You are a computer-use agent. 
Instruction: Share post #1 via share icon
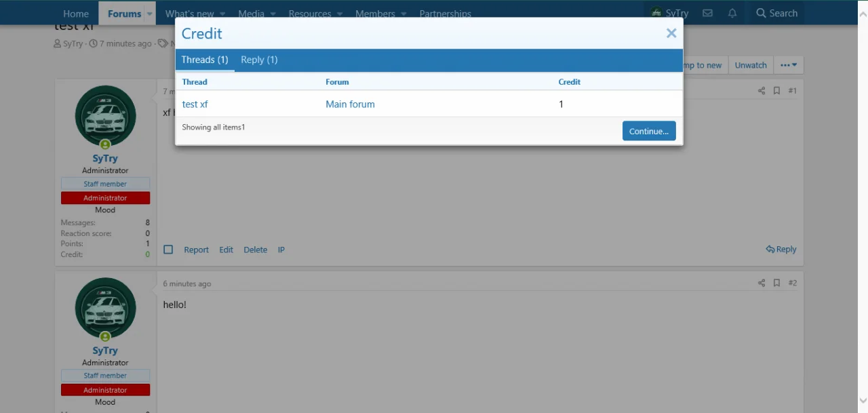762,91
